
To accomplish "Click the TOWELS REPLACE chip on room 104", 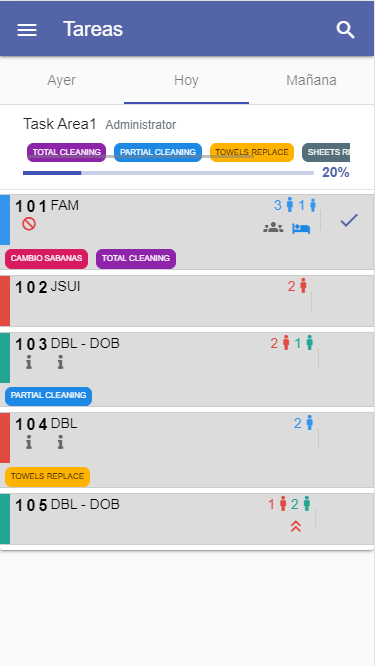I will 48,477.
